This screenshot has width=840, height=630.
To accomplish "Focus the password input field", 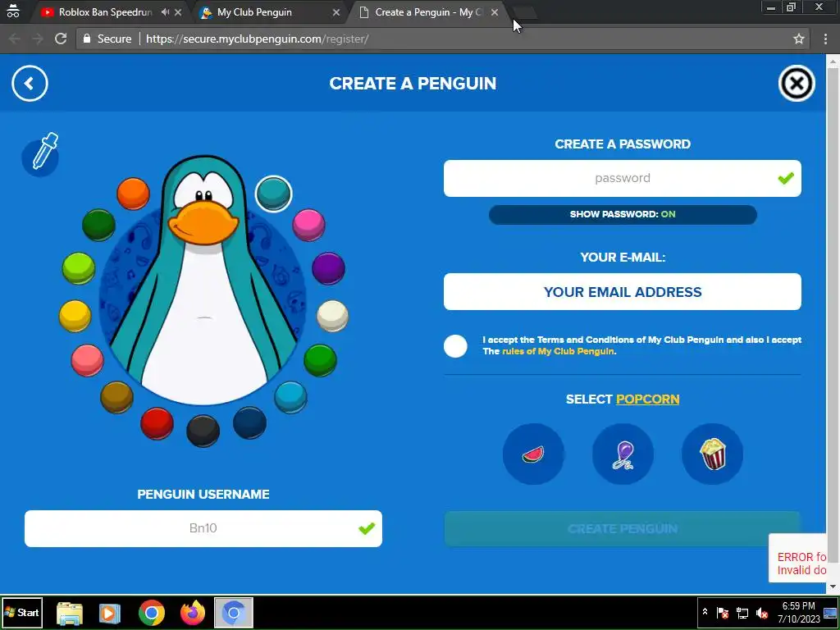I will coord(623,178).
